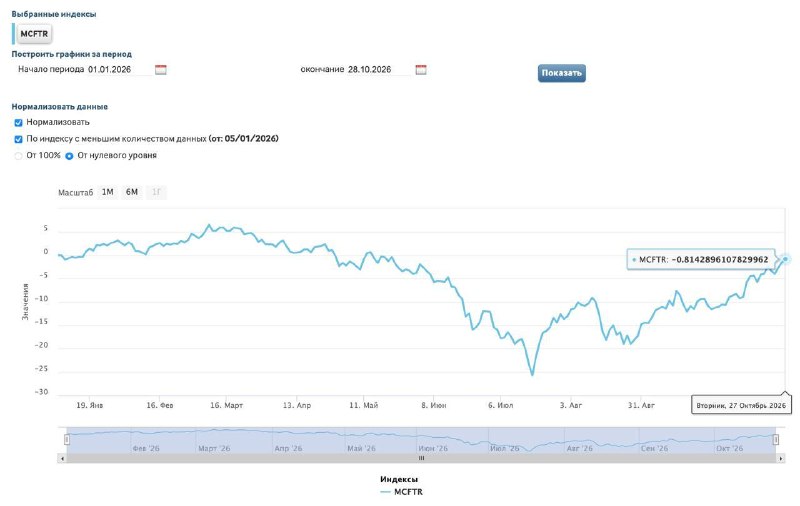
Task: Click the x-axis label 3. Авг
Action: click(x=570, y=405)
